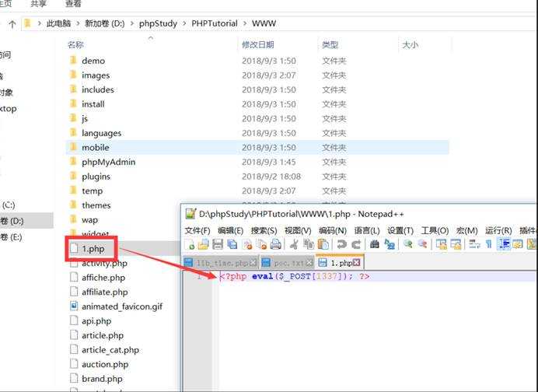Click the Undo arrow in Notepad++ toolbar

click(341, 244)
